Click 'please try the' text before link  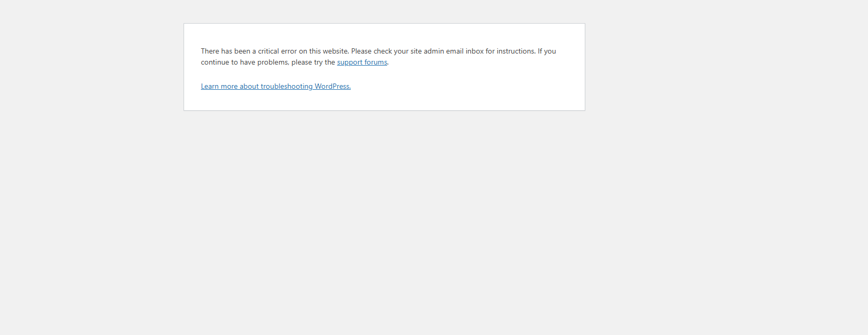[313, 62]
